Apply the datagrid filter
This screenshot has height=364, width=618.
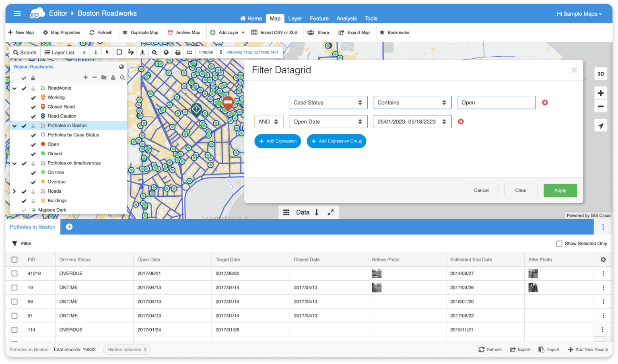coord(560,190)
